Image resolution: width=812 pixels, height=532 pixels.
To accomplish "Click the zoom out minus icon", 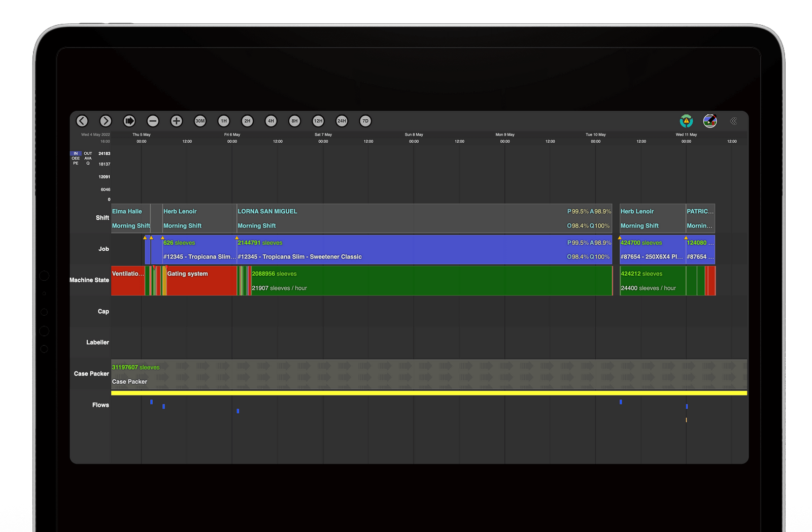I will click(x=153, y=121).
